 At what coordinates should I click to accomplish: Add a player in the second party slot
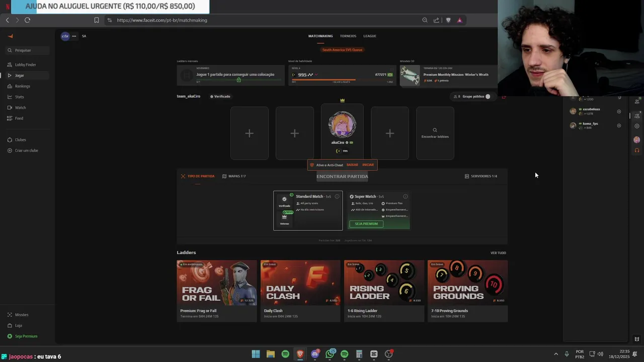[x=294, y=133]
